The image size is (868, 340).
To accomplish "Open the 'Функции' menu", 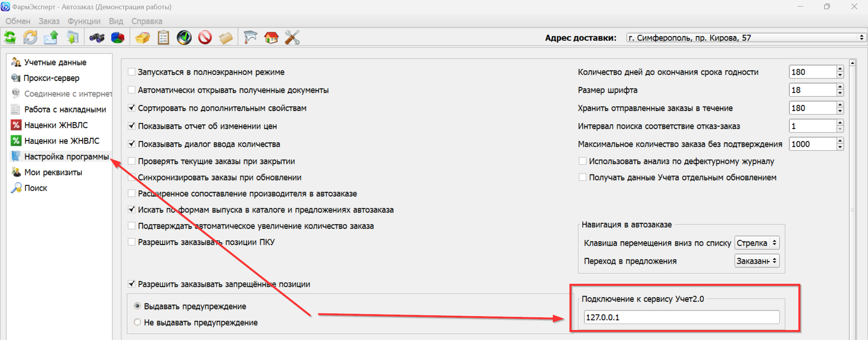I will pyautogui.click(x=84, y=21).
